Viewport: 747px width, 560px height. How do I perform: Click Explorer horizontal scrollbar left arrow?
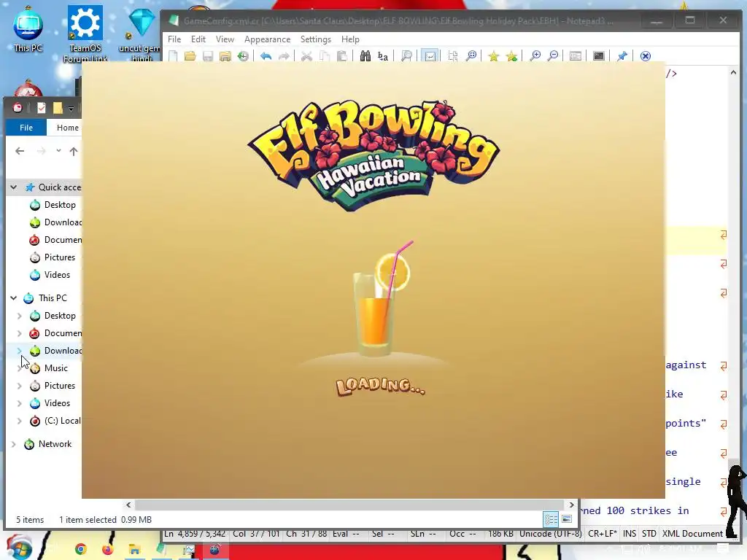(128, 505)
